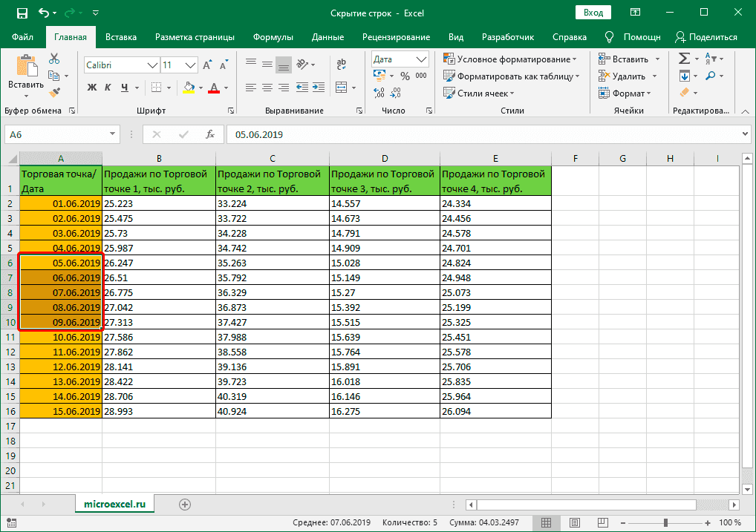Select the Format Painter brush icon
The width and height of the screenshot is (756, 532).
point(54,92)
